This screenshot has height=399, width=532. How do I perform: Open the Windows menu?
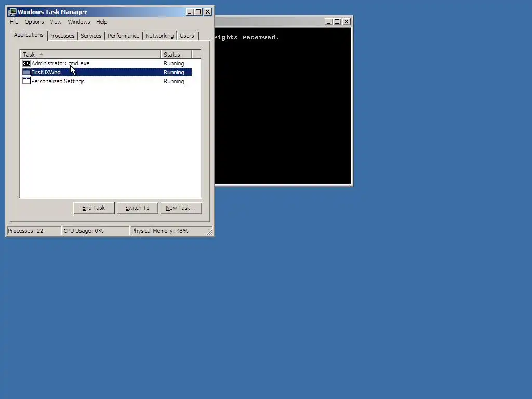coord(79,22)
